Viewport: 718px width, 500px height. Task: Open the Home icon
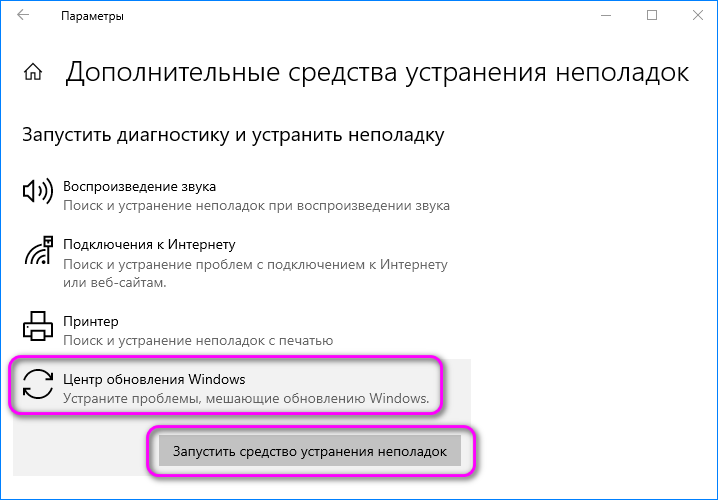pyautogui.click(x=33, y=72)
